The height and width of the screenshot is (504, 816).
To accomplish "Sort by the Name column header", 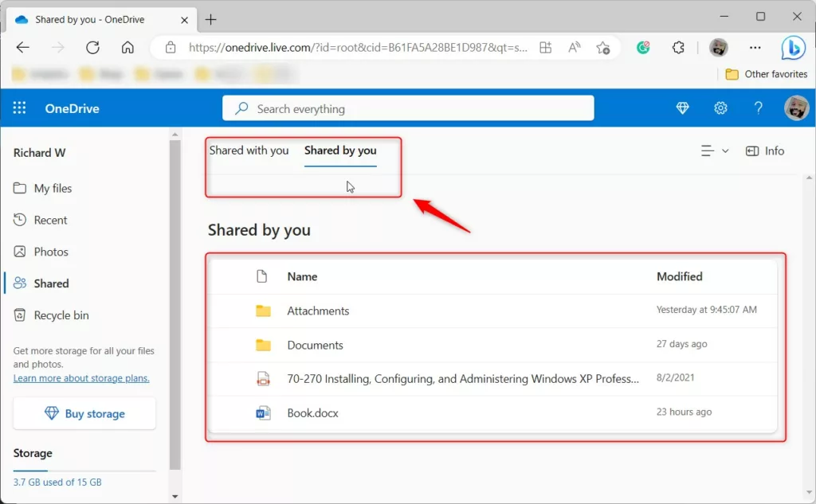I will pyautogui.click(x=302, y=277).
